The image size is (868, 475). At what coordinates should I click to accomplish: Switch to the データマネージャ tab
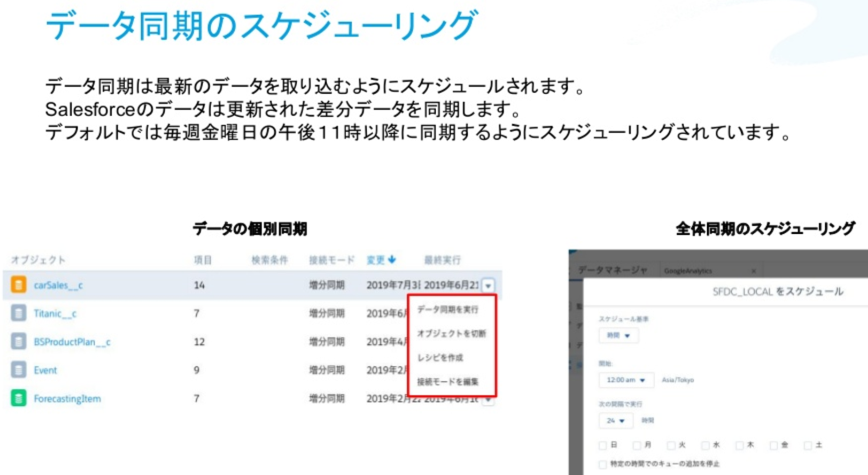613,270
